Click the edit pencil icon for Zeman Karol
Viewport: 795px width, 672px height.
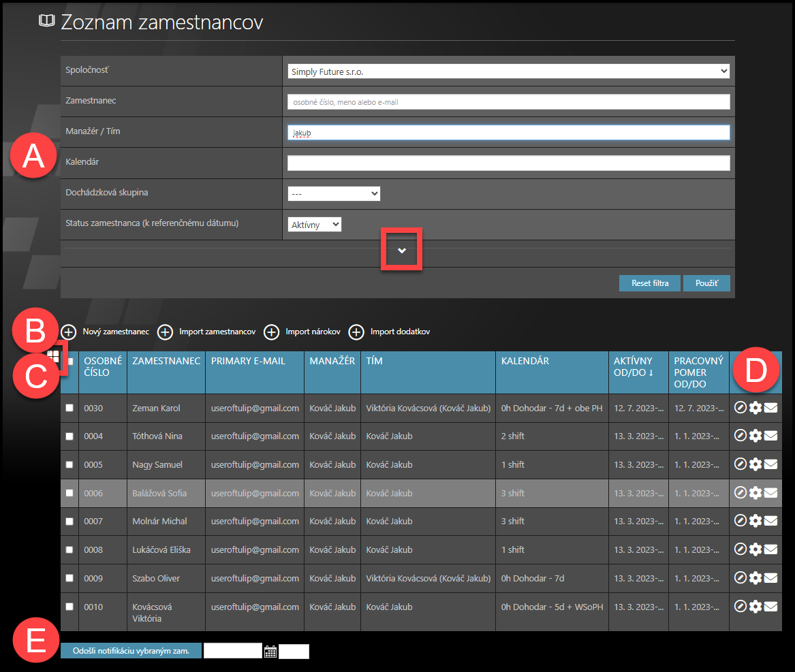[x=741, y=408]
